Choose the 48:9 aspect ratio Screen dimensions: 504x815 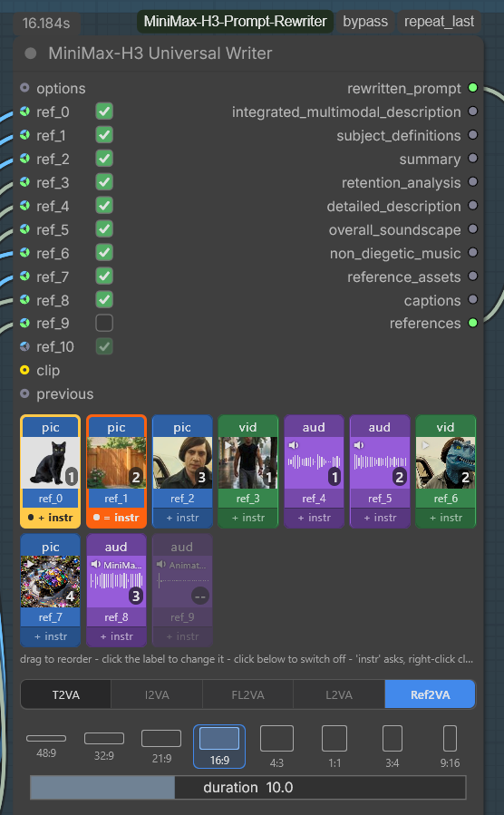46,746
